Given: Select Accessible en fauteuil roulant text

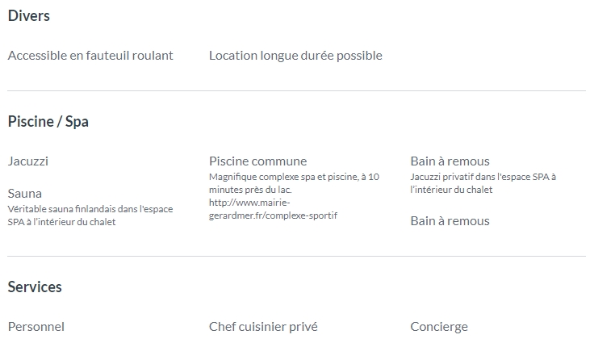Looking at the screenshot, I should point(90,56).
